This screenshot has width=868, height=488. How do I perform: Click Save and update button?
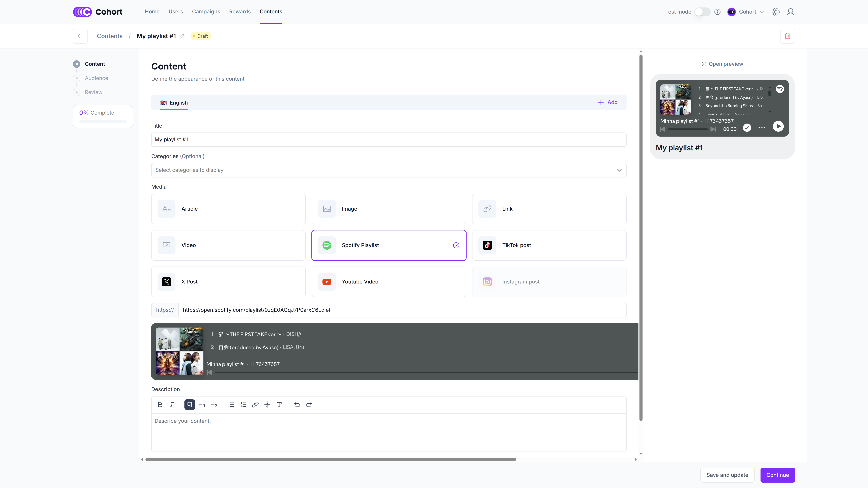pos(727,475)
